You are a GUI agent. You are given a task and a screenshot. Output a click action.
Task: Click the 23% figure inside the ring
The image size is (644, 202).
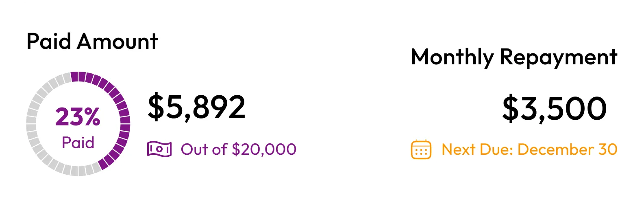coord(78,117)
